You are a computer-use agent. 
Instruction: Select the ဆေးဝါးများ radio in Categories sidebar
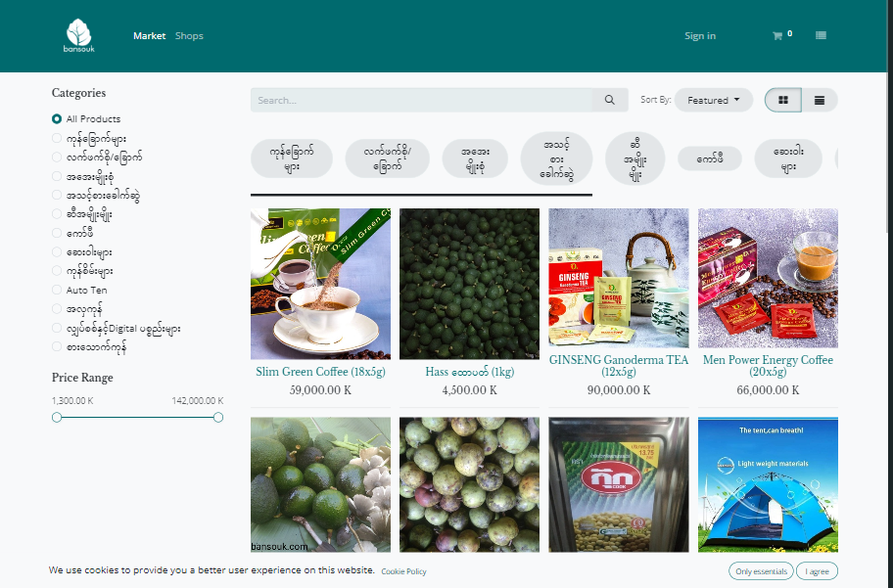point(57,251)
